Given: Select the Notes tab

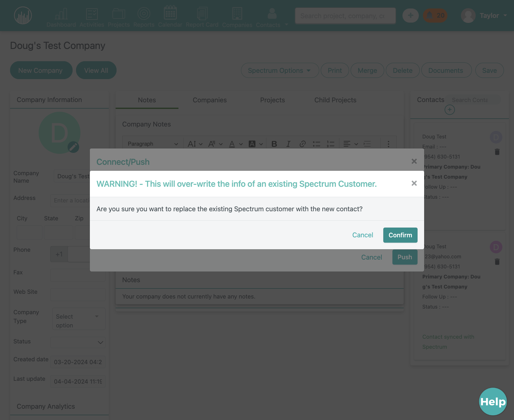Looking at the screenshot, I should (x=147, y=100).
